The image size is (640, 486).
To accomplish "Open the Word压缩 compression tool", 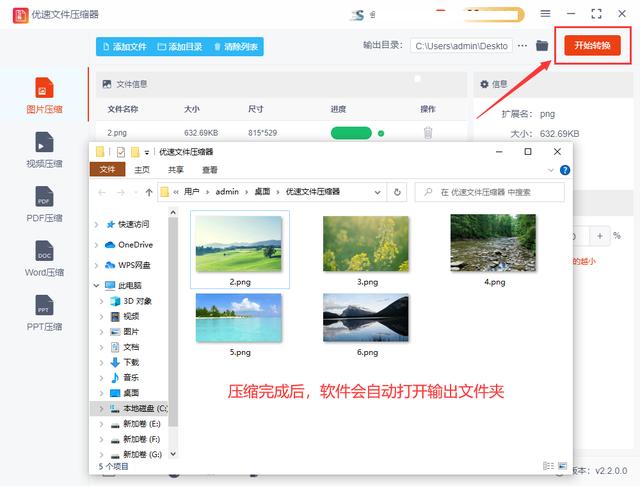I will pos(44,258).
